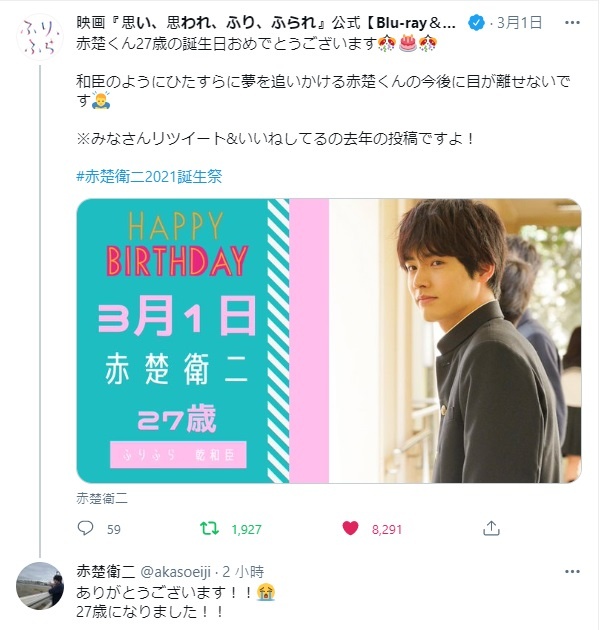
Task: Click the 1,927 retweet count
Action: (x=246, y=529)
